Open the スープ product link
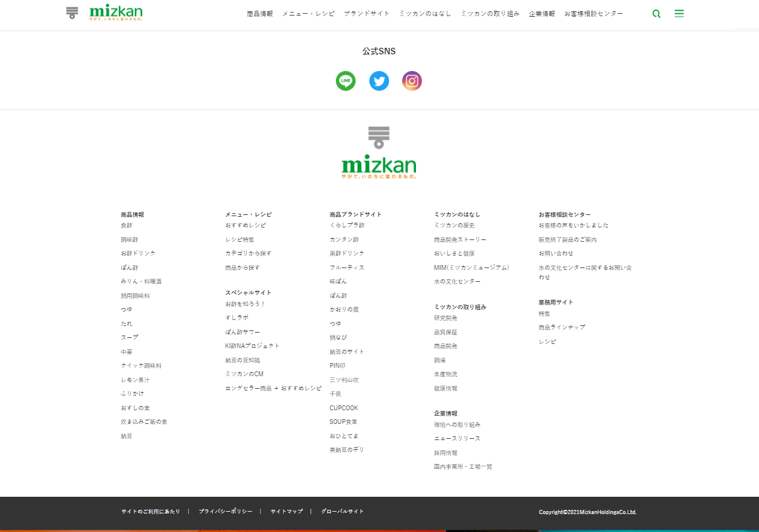This screenshot has width=759, height=532. click(x=130, y=337)
